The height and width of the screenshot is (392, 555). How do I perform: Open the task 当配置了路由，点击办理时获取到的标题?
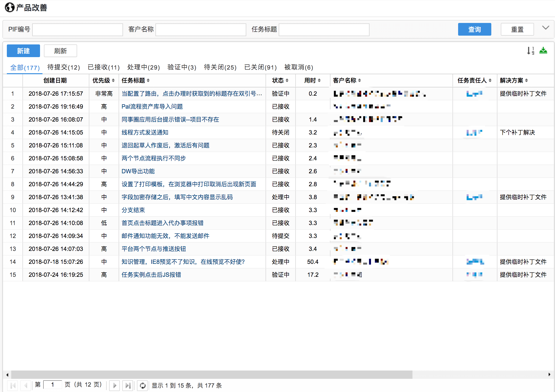pos(192,94)
